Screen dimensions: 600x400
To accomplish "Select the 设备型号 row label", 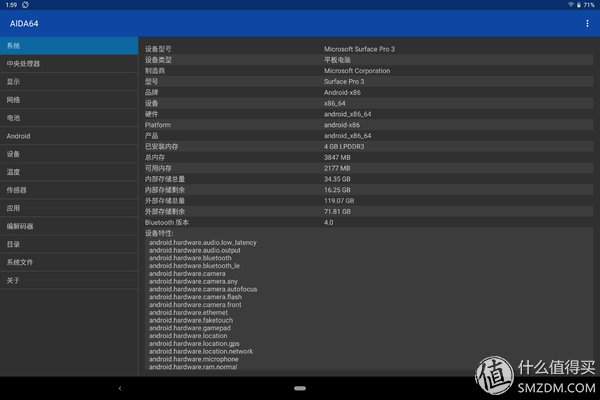I will tap(158, 49).
